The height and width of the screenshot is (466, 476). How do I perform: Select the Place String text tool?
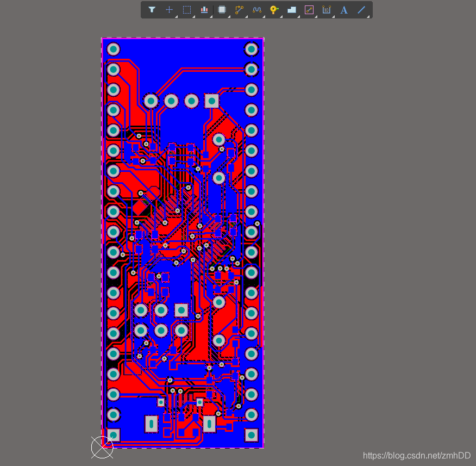[x=343, y=9]
